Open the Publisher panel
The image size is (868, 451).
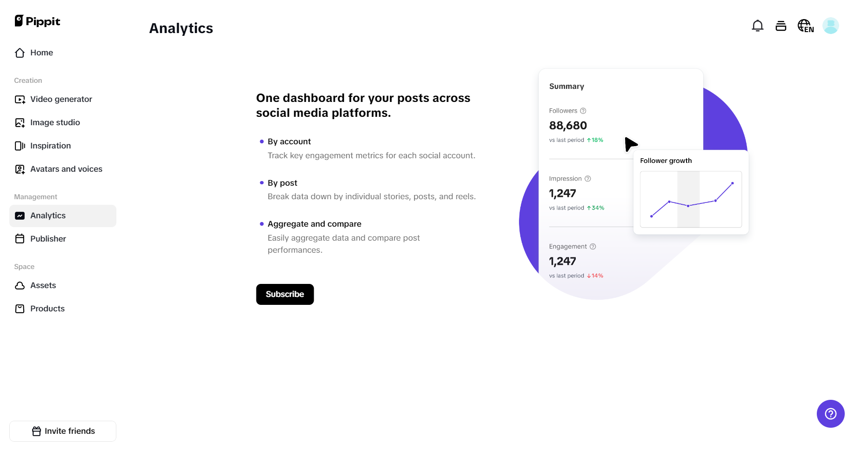pos(48,239)
